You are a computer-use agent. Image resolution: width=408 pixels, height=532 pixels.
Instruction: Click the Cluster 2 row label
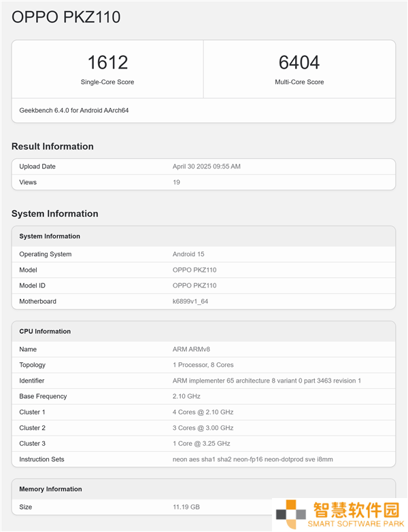point(32,428)
